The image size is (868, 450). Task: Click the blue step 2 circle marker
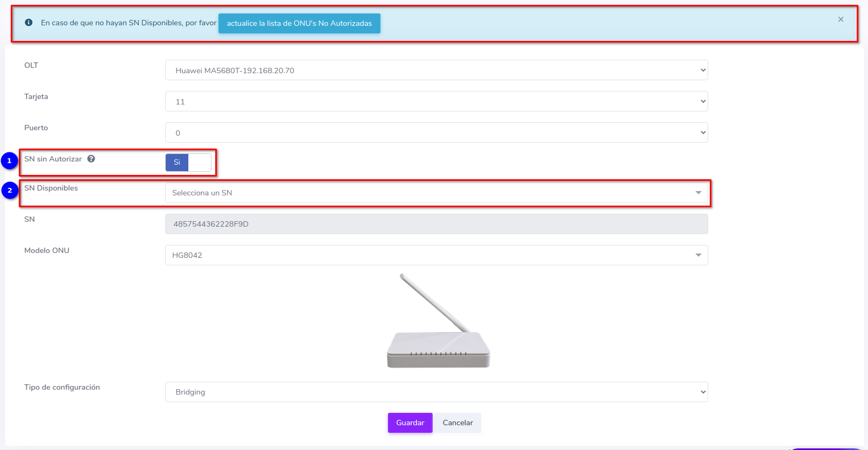point(10,191)
